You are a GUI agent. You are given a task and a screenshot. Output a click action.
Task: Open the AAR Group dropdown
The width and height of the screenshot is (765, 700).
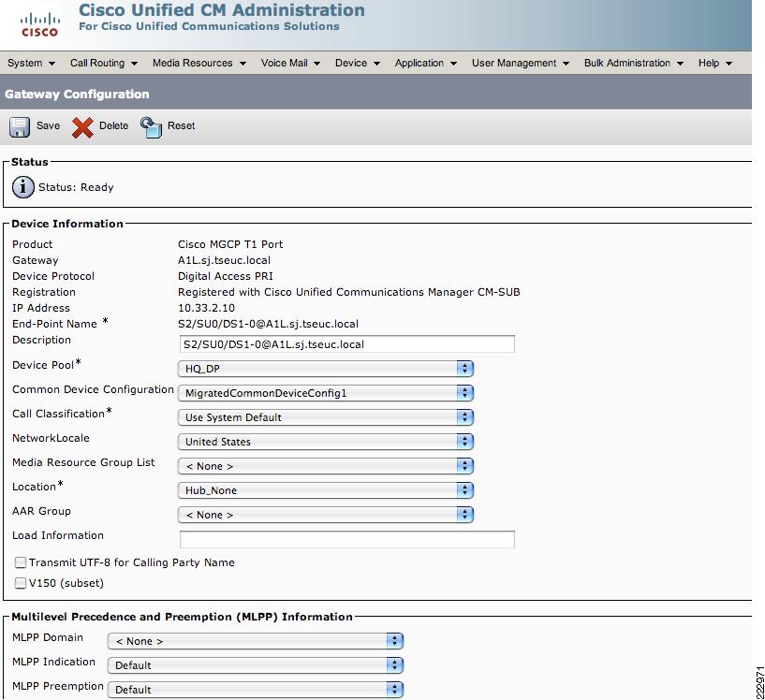point(326,515)
